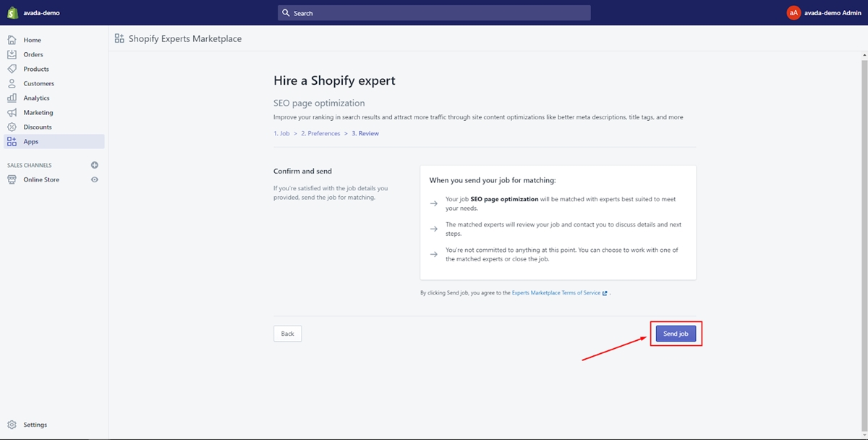Click external link icon beside Terms of Service
The image size is (868, 440).
[605, 293]
